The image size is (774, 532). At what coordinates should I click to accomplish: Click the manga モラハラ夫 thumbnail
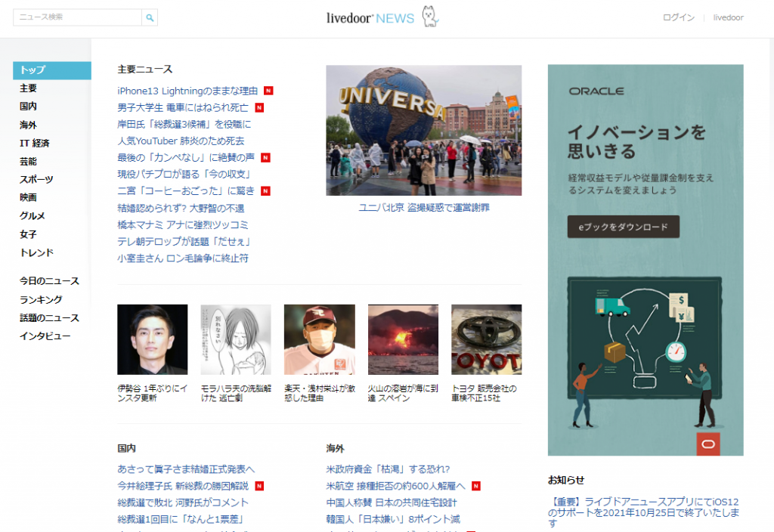click(236, 339)
